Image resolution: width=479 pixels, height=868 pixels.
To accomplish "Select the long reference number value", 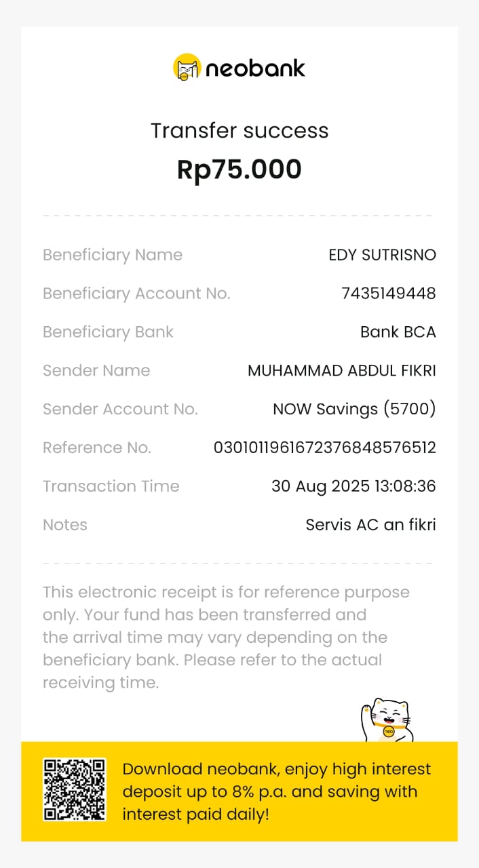I will [x=324, y=448].
